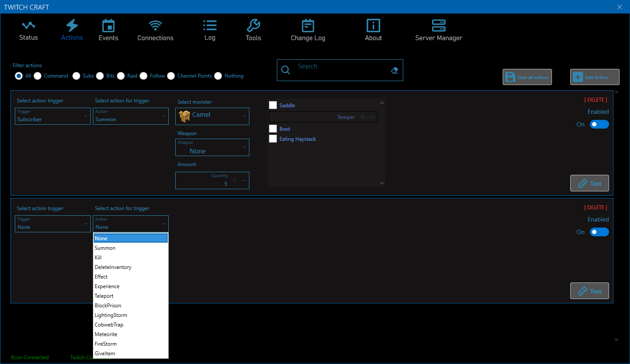The height and width of the screenshot is (364, 630).
Task: Open the Tools wrench icon
Action: 253,26
